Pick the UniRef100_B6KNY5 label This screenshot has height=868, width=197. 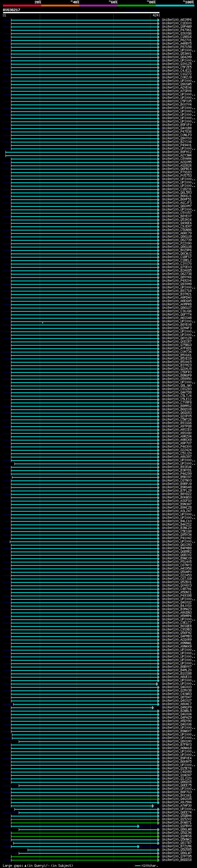point(176,761)
